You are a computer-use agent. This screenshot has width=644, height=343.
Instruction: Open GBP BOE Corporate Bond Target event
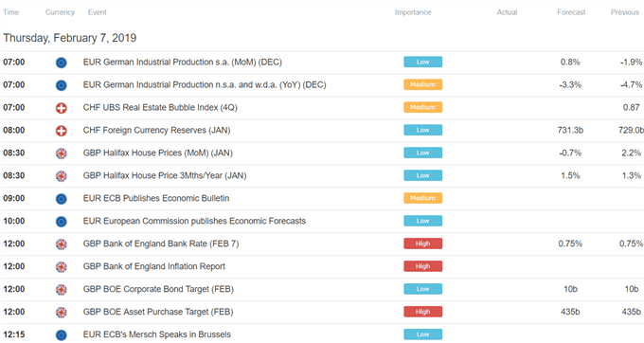pyautogui.click(x=158, y=289)
